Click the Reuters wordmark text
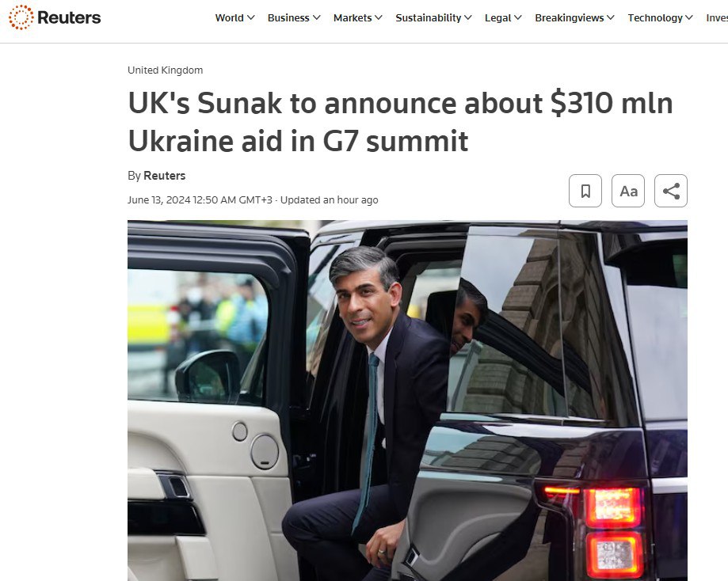Image resolution: width=728 pixels, height=581 pixels. coord(69,17)
